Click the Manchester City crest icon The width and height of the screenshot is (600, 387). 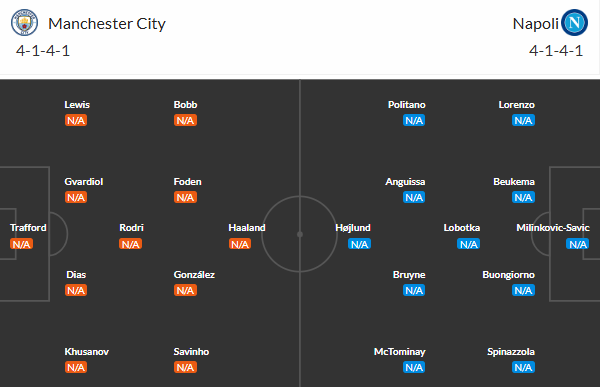click(24, 23)
